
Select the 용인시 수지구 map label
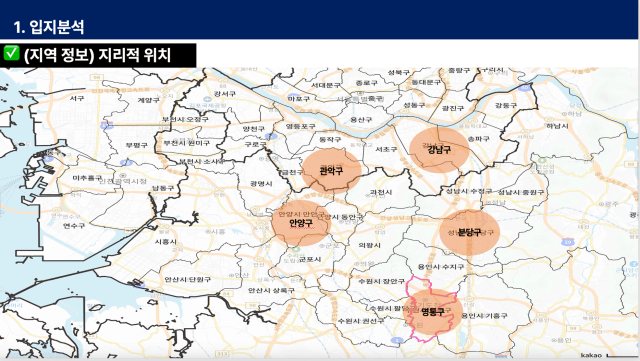[x=441, y=267]
